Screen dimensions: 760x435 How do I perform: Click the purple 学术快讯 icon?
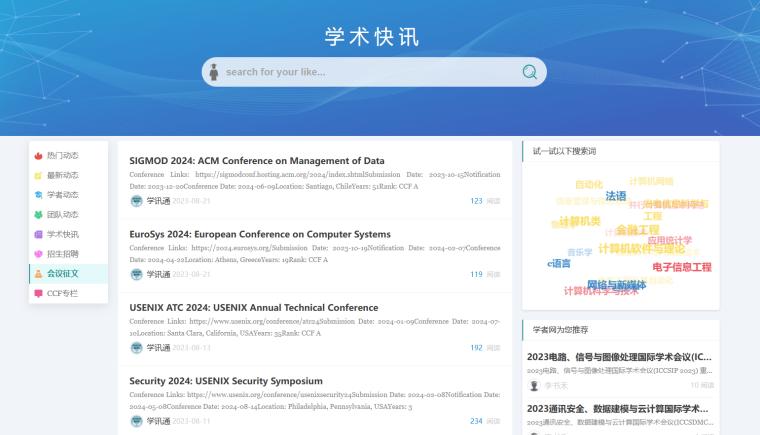38,234
